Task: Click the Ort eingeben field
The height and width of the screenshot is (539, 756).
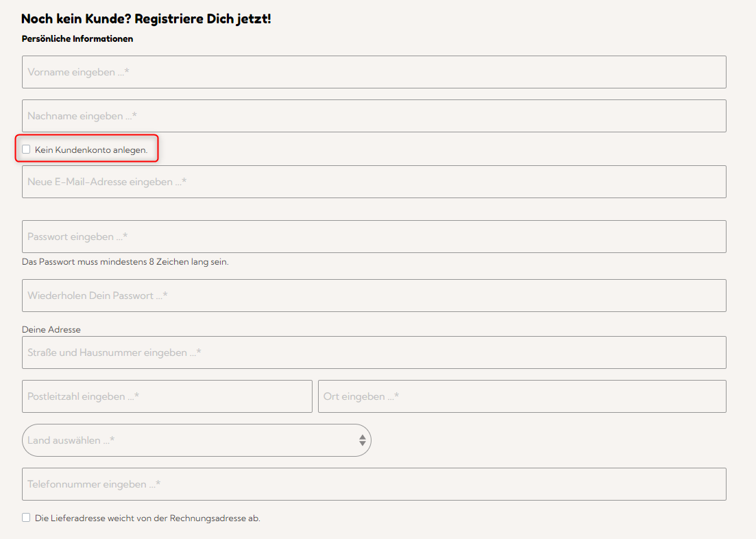Action: pyautogui.click(x=522, y=396)
